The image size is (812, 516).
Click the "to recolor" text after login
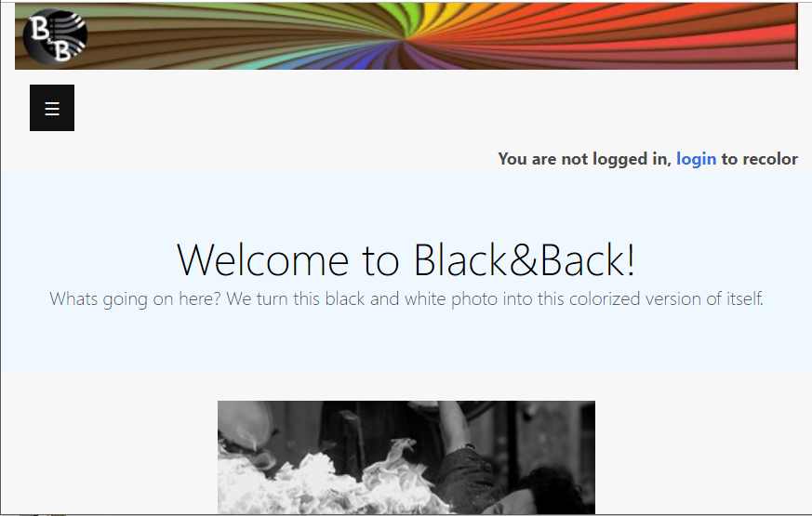click(759, 159)
